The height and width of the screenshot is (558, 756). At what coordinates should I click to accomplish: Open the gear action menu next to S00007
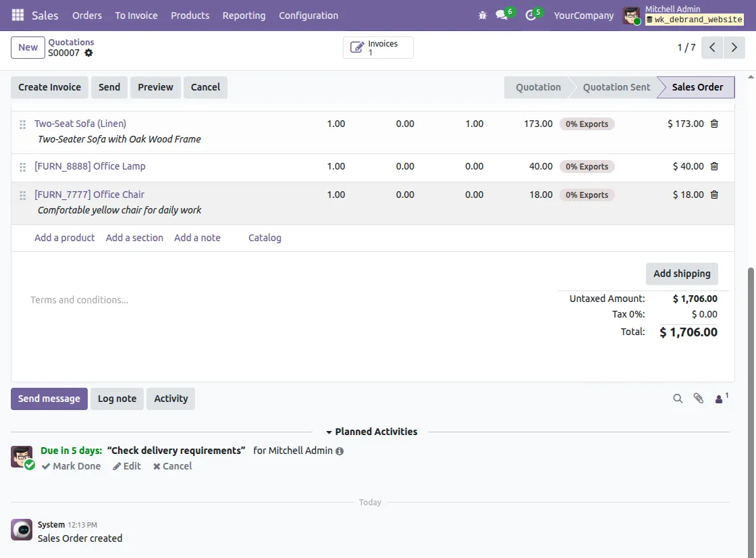point(88,52)
